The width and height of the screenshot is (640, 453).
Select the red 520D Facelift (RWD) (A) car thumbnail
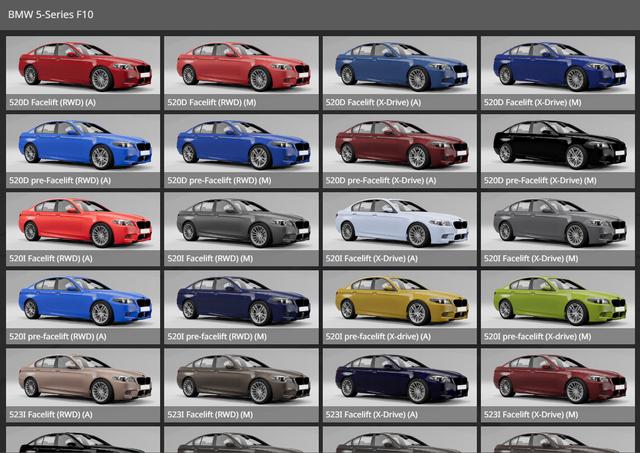[x=83, y=65]
